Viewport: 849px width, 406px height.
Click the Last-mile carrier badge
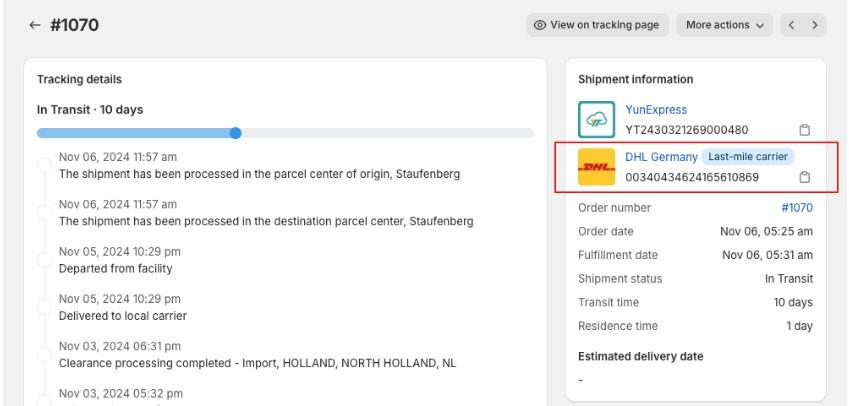[748, 156]
